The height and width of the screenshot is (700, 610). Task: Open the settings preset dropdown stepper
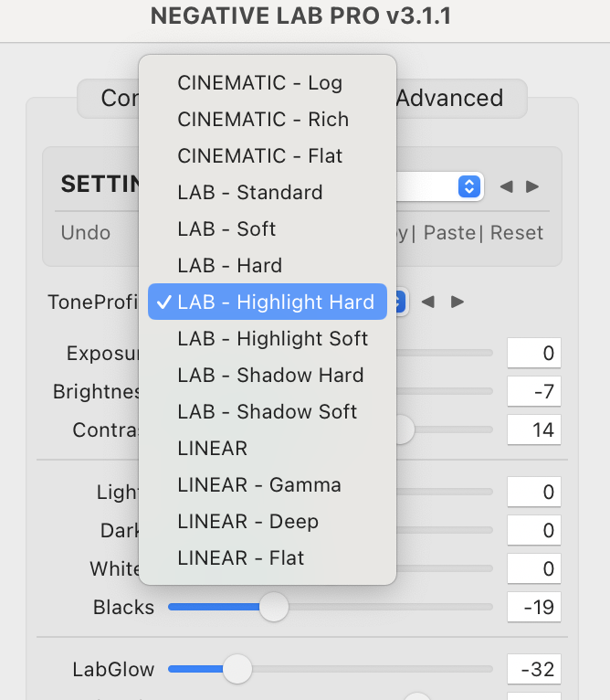tap(469, 186)
